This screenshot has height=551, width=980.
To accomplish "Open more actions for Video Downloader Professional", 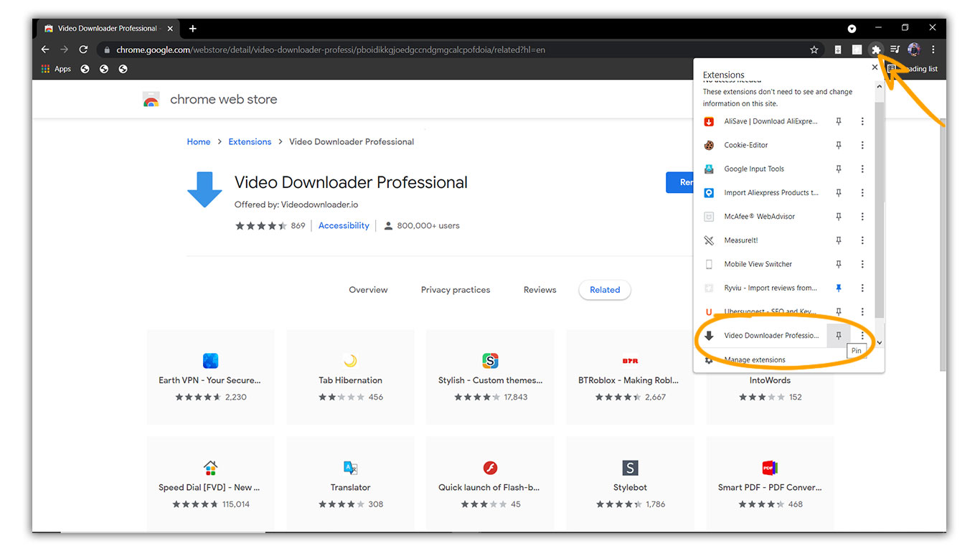I will [862, 335].
